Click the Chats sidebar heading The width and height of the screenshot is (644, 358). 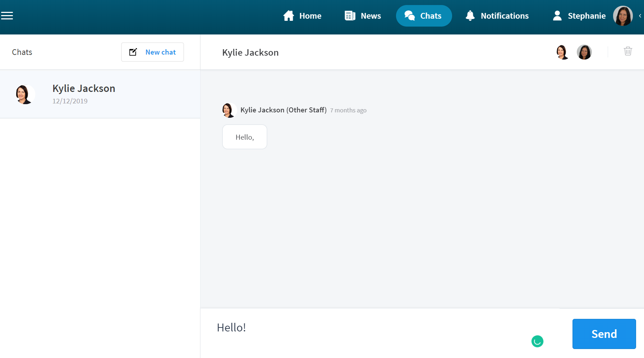pyautogui.click(x=22, y=52)
